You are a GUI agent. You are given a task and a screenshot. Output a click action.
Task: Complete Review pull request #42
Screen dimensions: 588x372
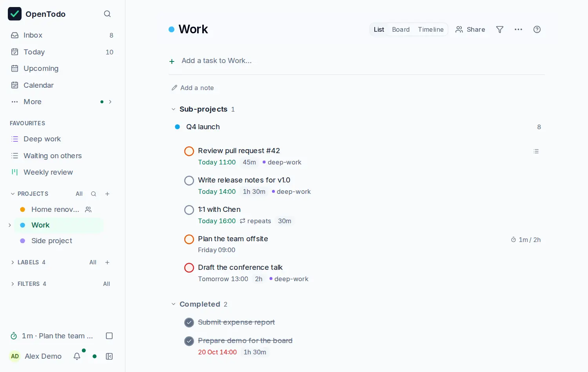coord(189,151)
